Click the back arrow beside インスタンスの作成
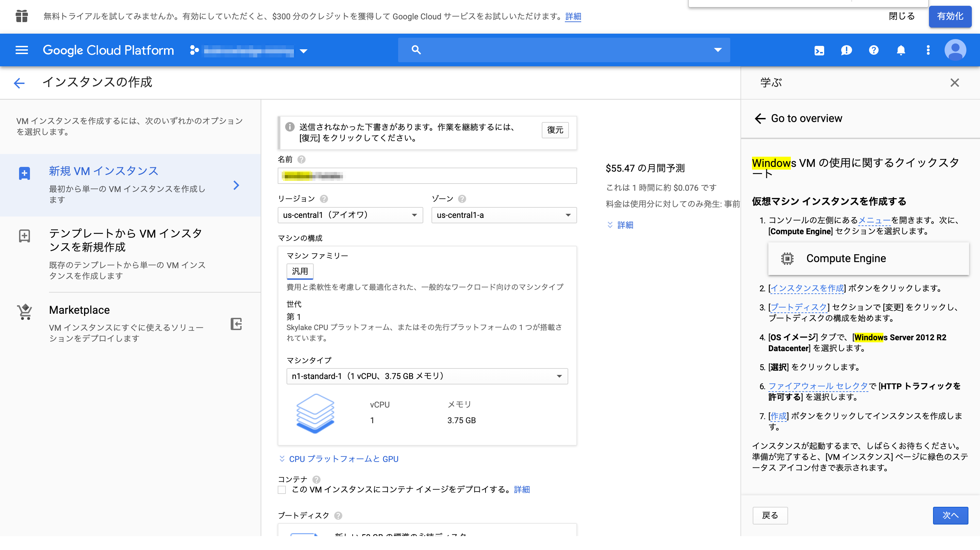980x550 pixels. point(19,83)
